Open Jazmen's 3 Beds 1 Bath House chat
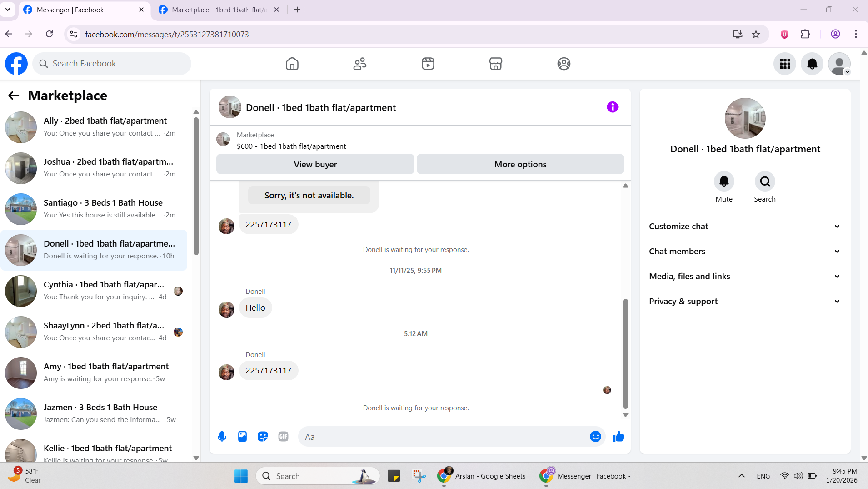Screen dimensions: 868x489 (x=94, y=414)
